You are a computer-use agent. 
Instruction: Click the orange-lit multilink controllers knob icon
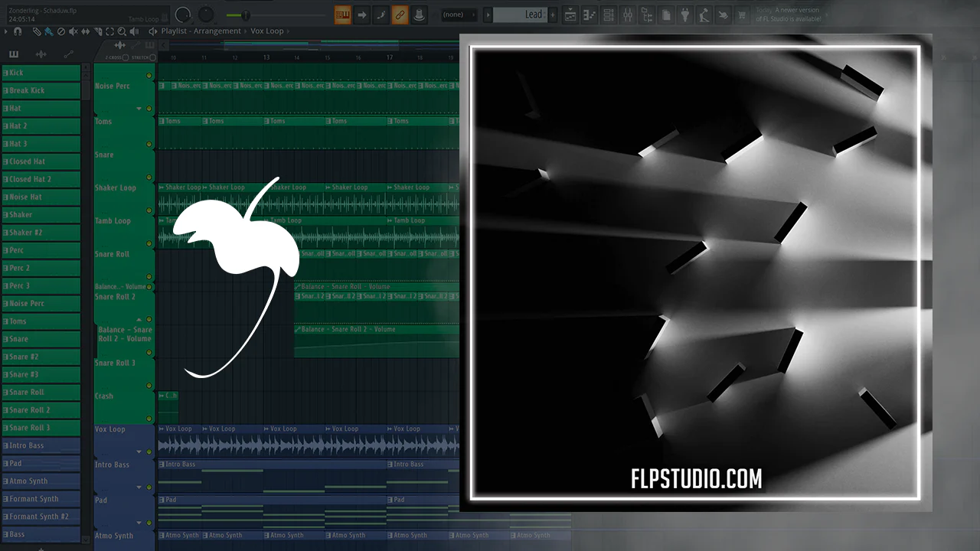419,15
